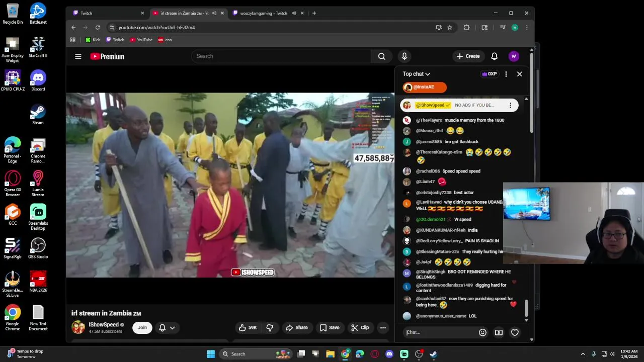Viewport: 644px width, 362px height.
Task: Click the 0XP crown badge in chat
Action: [490, 74]
